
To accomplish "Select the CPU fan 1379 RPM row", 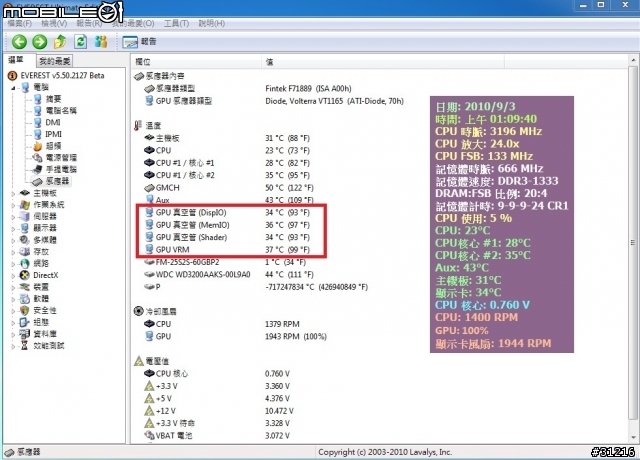I will (222, 324).
